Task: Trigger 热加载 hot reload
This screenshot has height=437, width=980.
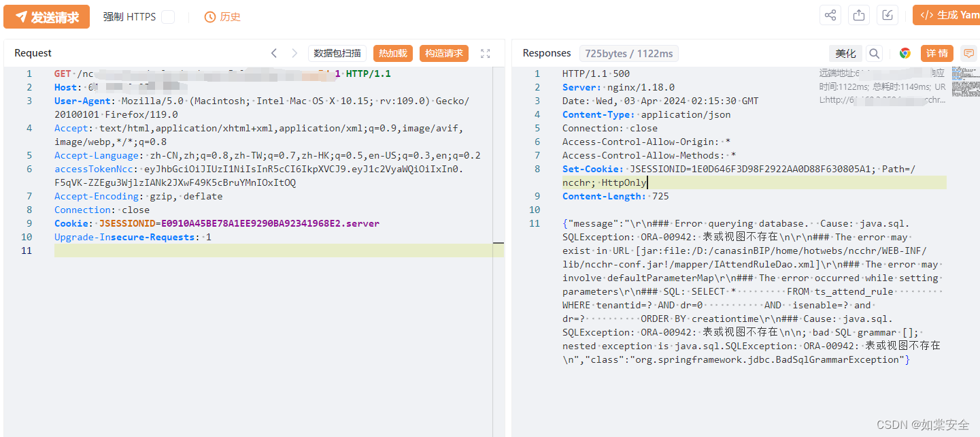Action: [x=392, y=52]
